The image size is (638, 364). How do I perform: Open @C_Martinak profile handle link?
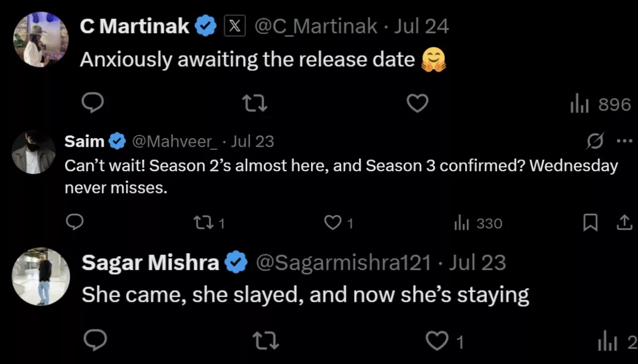tap(316, 26)
